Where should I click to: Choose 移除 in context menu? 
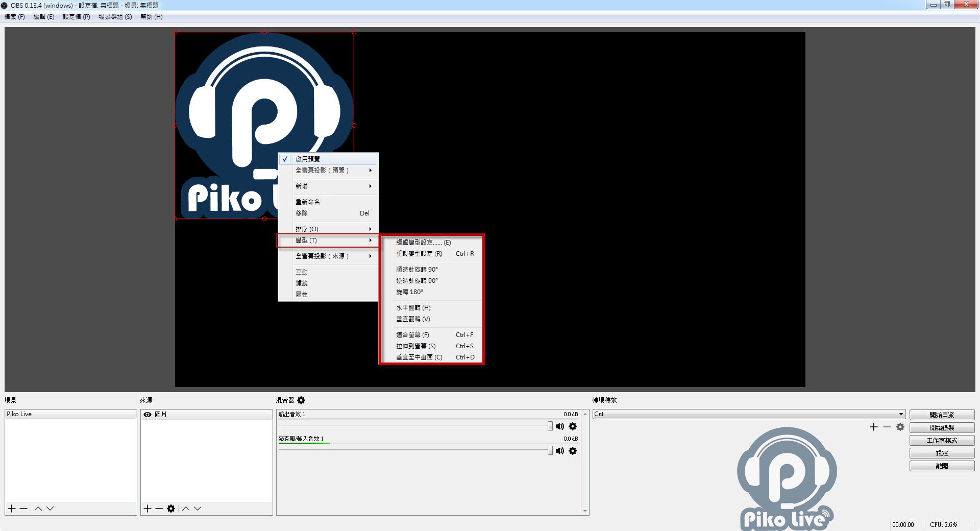tap(328, 213)
